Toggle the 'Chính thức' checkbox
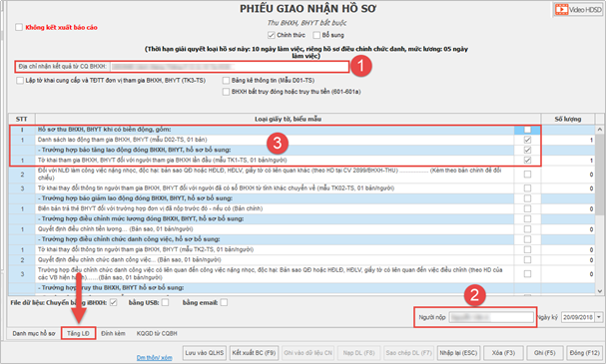Viewport: 606px width, 364px height. pyautogui.click(x=272, y=35)
